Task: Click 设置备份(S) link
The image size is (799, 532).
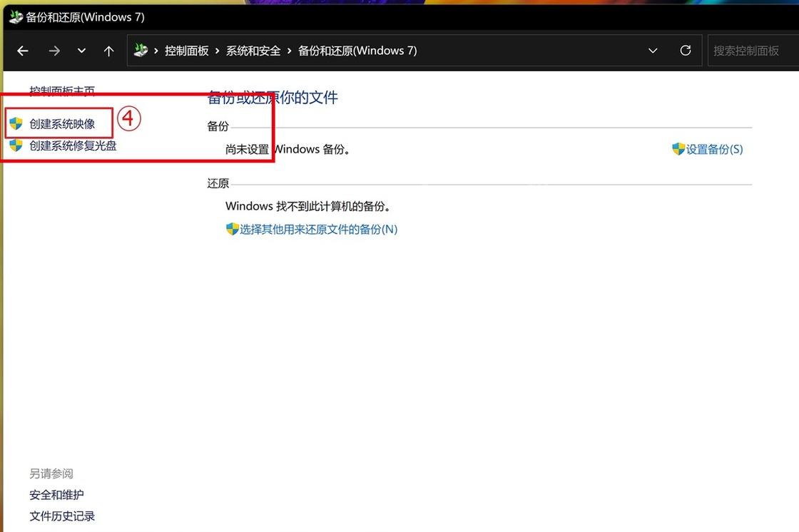Action: point(714,149)
